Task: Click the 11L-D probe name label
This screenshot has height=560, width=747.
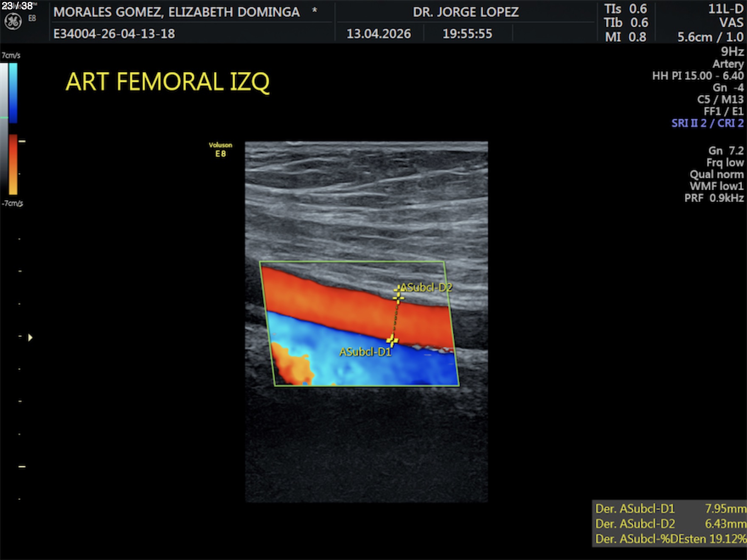Action: click(726, 9)
